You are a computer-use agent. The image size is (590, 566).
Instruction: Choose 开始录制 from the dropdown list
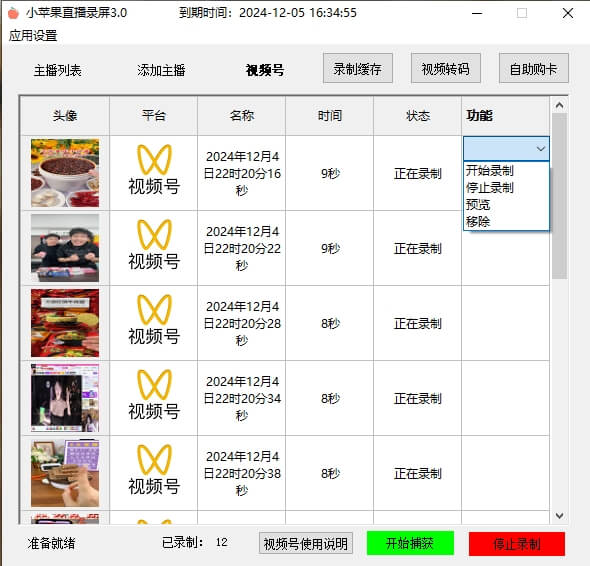click(x=506, y=170)
